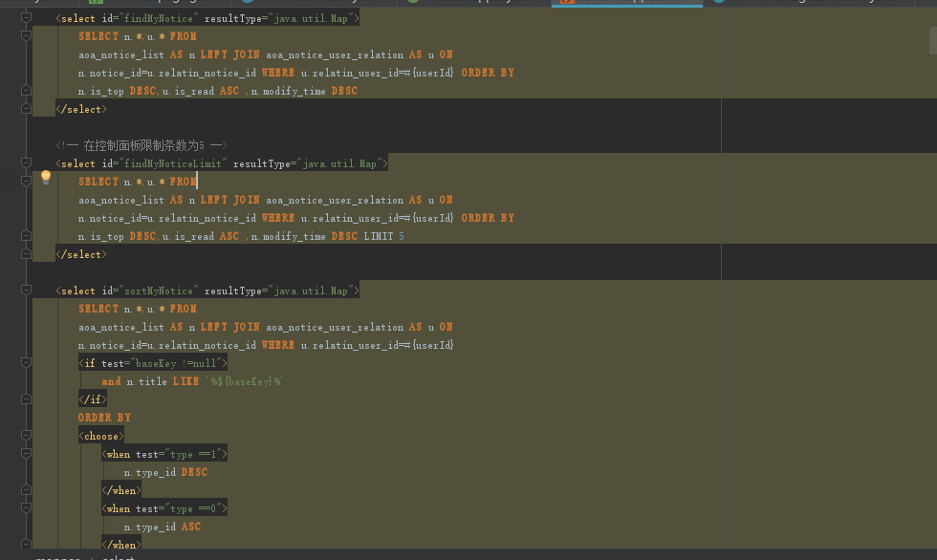
Task: Click the WHERE keyword in the sortMyNotice query
Action: [278, 345]
